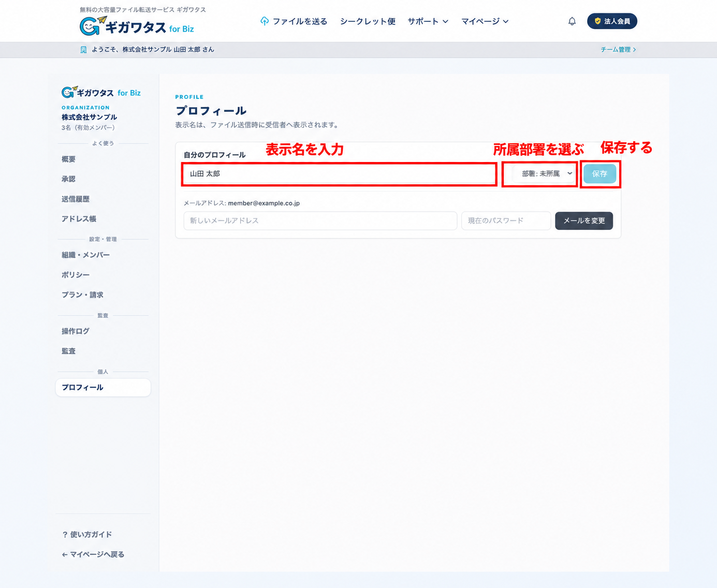Screen dimensions: 717x588
Task: Click the building icon beside welcome message
Action: 83,50
